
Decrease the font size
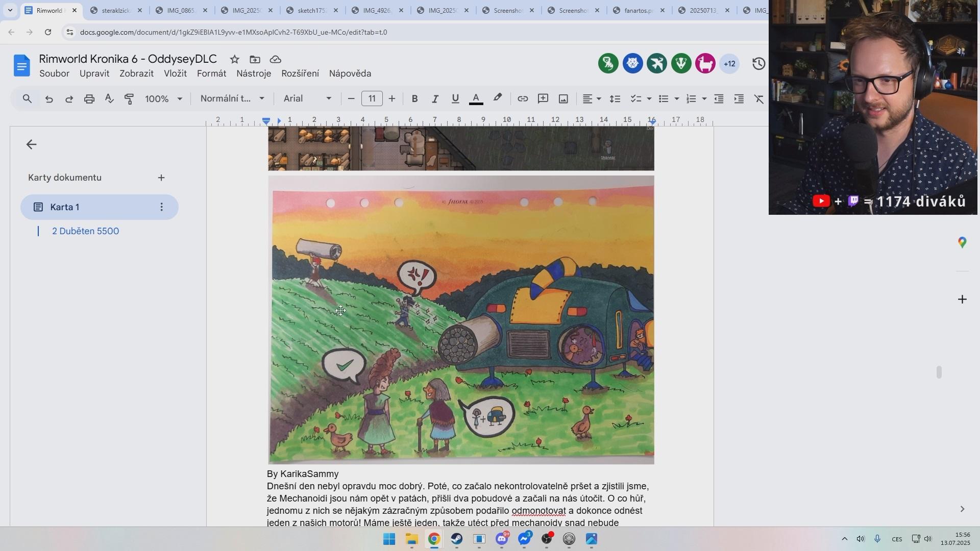tap(351, 99)
